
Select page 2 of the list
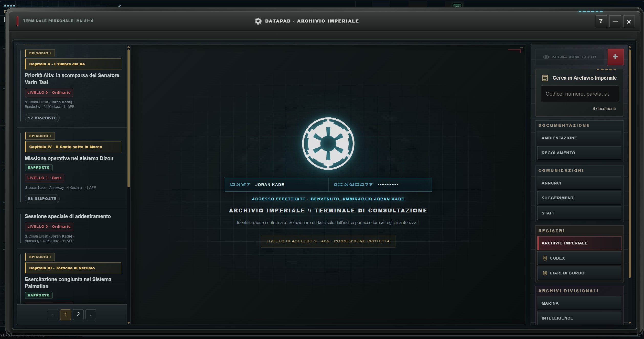click(x=78, y=314)
